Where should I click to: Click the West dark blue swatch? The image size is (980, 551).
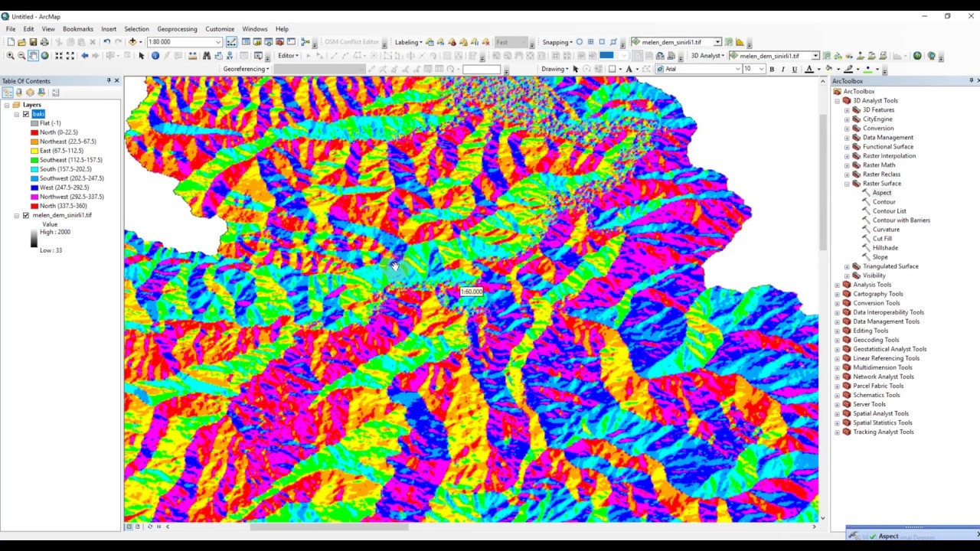pos(34,187)
